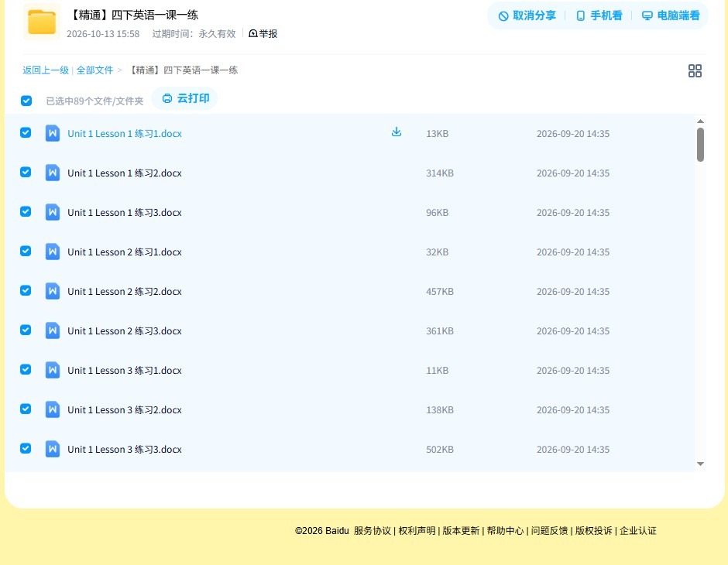Click the 云打印 cloud print button
Viewport: 728px width, 565px height.
click(x=185, y=98)
